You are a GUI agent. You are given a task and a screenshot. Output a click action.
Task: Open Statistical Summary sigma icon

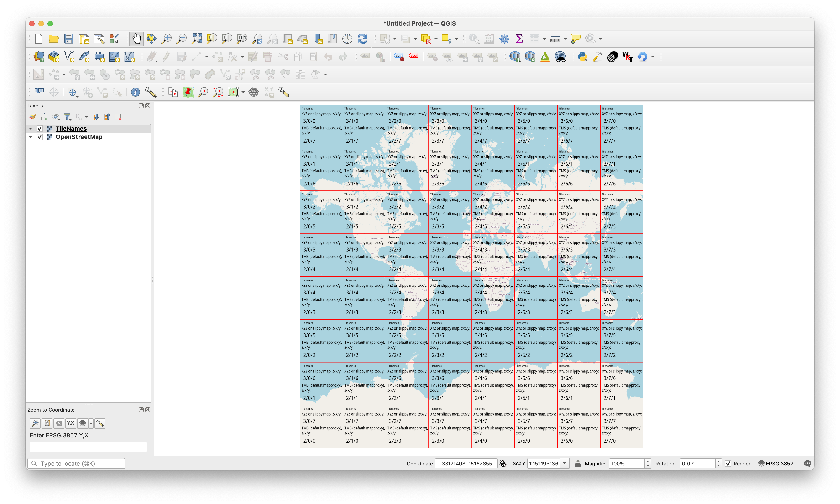(x=519, y=39)
